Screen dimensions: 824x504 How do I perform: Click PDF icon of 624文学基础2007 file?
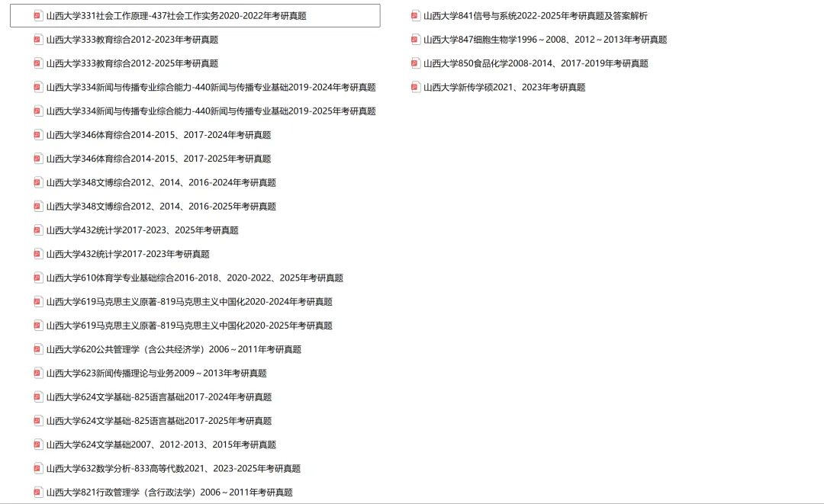[x=38, y=445]
